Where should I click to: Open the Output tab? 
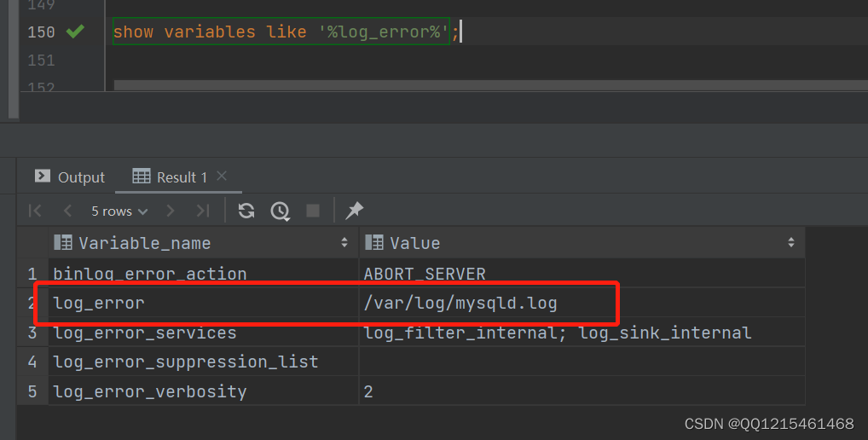point(70,177)
